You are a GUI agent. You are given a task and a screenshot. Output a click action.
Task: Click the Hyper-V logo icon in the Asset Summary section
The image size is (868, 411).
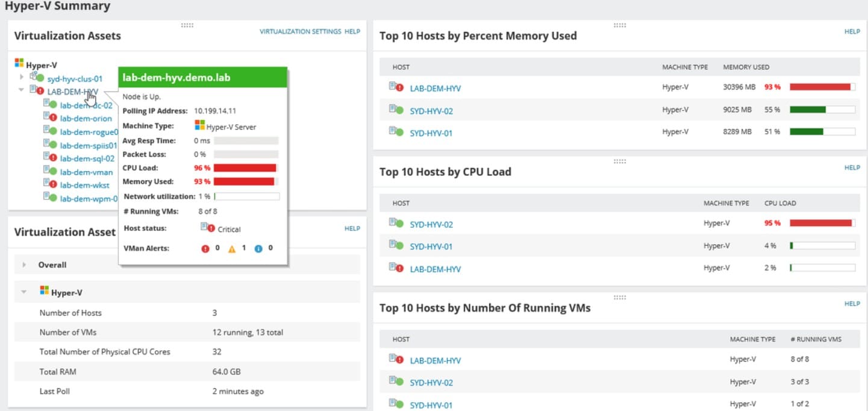click(44, 290)
